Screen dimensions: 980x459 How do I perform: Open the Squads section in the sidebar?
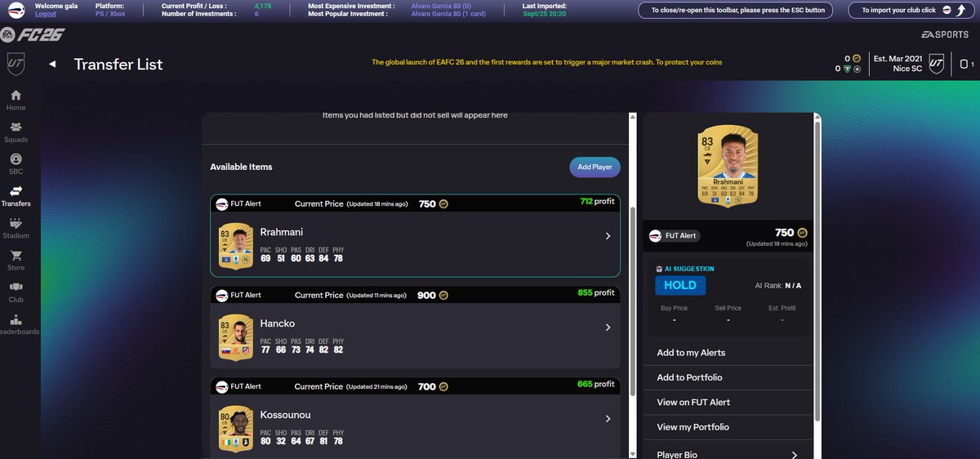16,132
